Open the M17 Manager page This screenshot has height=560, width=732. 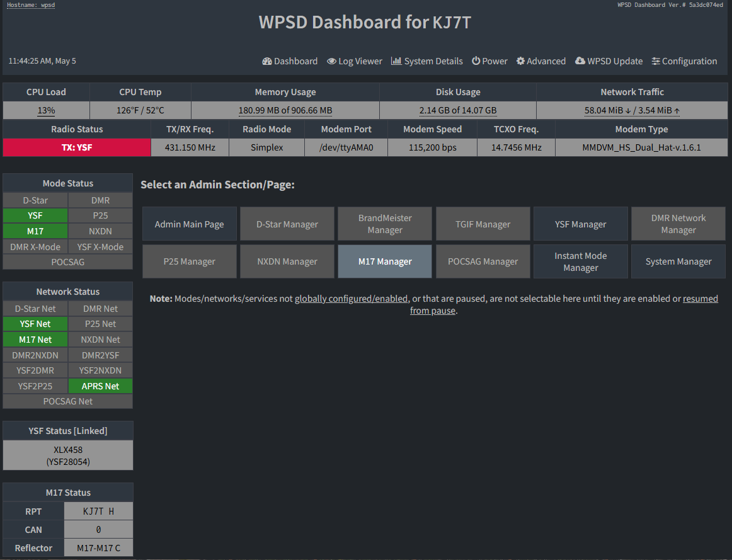tap(385, 261)
